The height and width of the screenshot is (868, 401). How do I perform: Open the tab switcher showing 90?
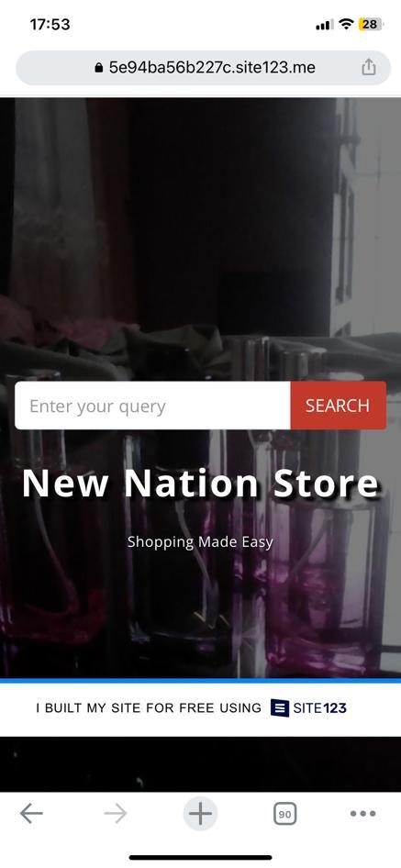pyautogui.click(x=284, y=814)
